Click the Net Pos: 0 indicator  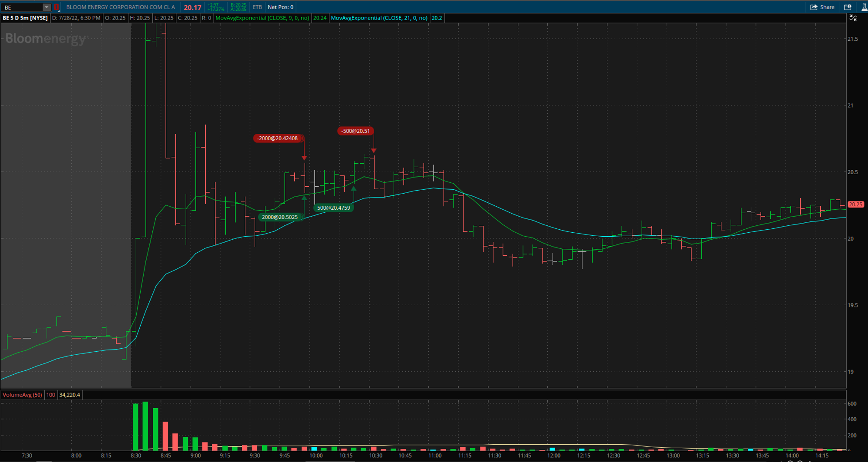(280, 7)
